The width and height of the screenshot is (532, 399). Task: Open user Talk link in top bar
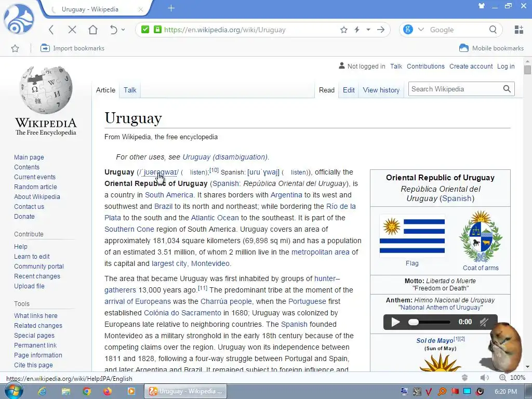[x=396, y=66]
